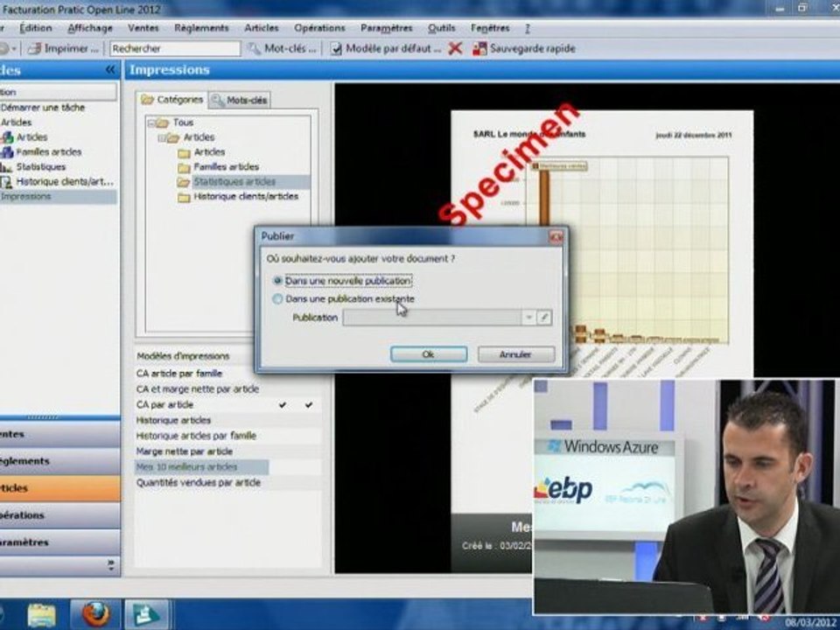Expand more navigation buttons at sidebar bottom

[111, 564]
